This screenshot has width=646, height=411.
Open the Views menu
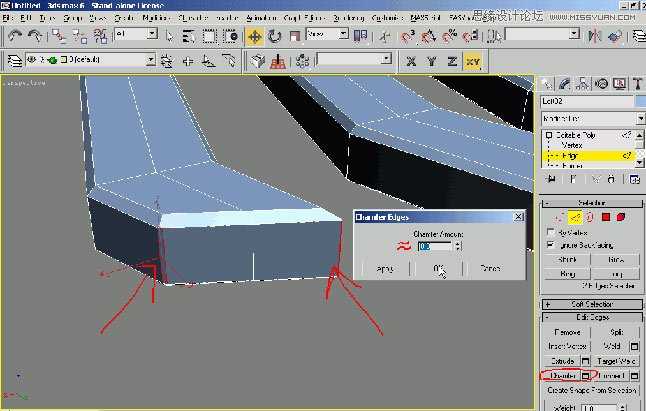tap(98, 18)
